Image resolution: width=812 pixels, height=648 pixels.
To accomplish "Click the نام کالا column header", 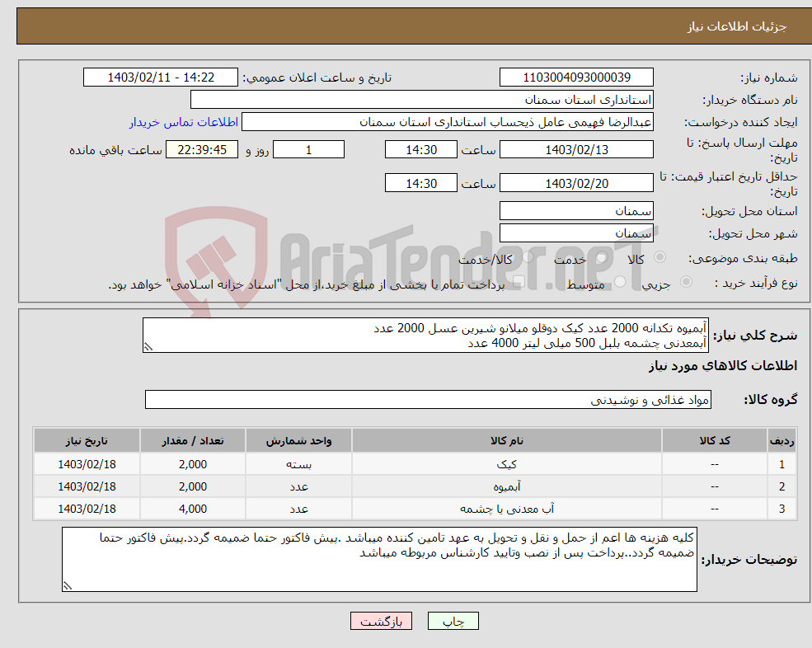I will (x=506, y=441).
